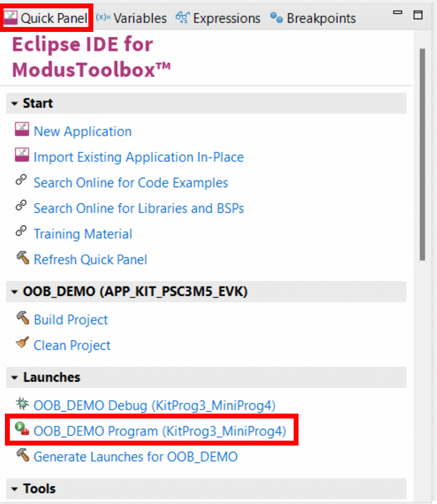Collapse the Start section
Viewport: 437px width, 504px height.
click(x=14, y=104)
